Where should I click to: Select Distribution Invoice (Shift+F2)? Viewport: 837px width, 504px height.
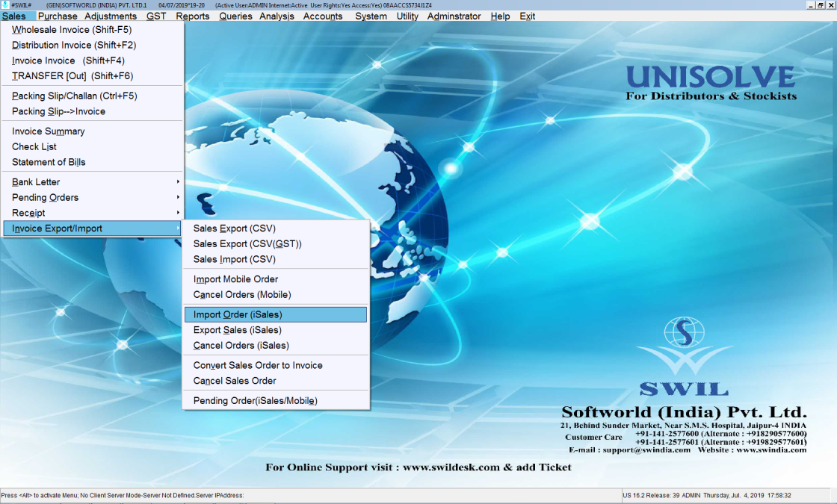click(93, 46)
